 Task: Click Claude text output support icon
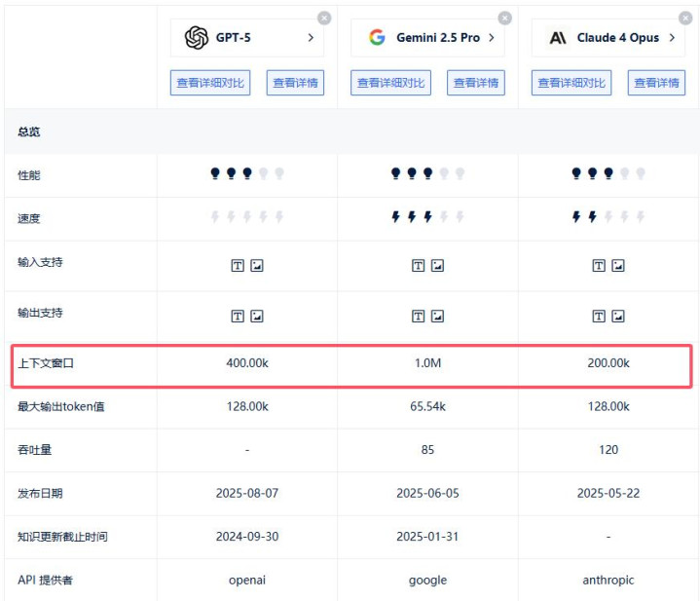pos(599,317)
